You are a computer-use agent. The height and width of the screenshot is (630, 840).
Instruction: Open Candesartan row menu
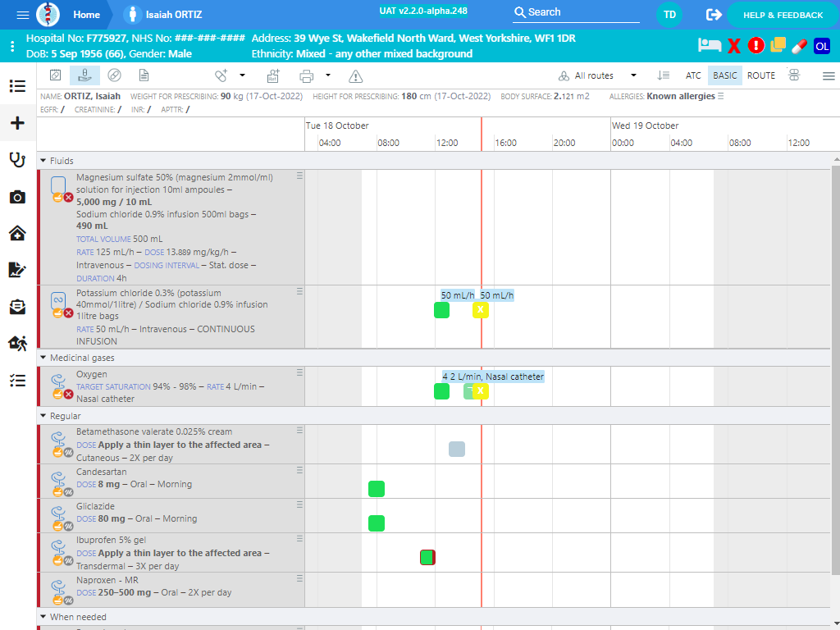(299, 470)
